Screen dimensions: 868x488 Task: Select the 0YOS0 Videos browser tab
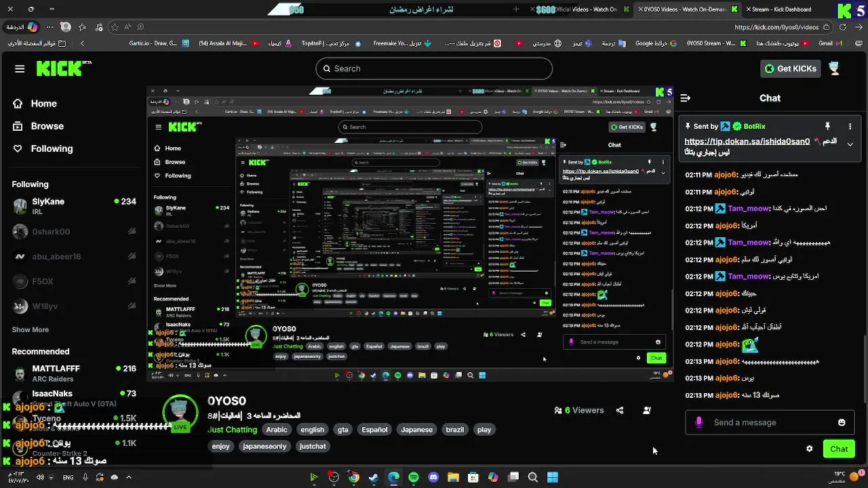pos(688,9)
